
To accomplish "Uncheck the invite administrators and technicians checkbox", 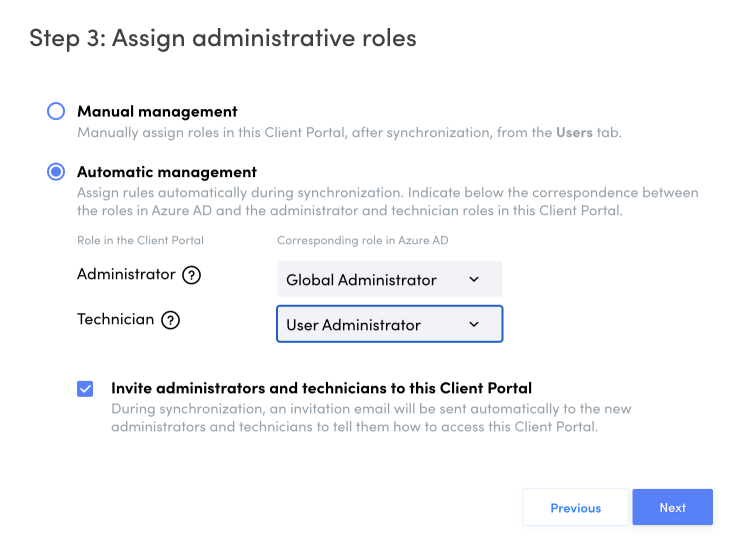I will coord(85,389).
